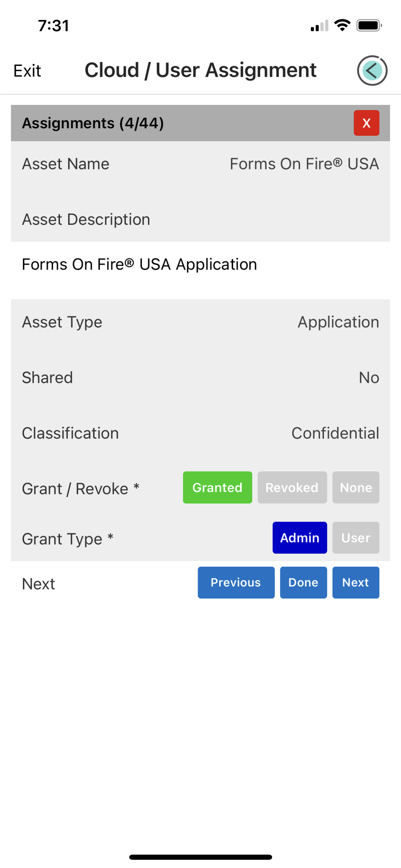Screen dimensions: 401x868
Task: Select the Revoked option
Action: click(292, 487)
